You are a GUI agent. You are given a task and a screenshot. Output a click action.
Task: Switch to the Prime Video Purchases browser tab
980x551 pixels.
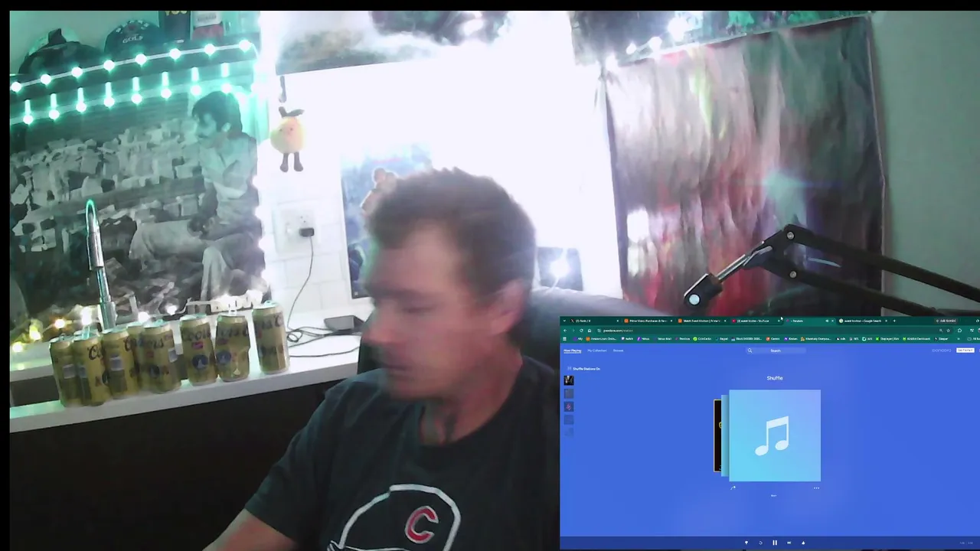click(x=647, y=321)
